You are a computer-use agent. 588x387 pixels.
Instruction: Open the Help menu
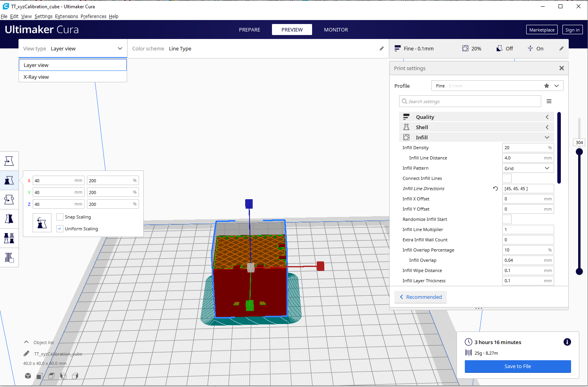coord(114,17)
